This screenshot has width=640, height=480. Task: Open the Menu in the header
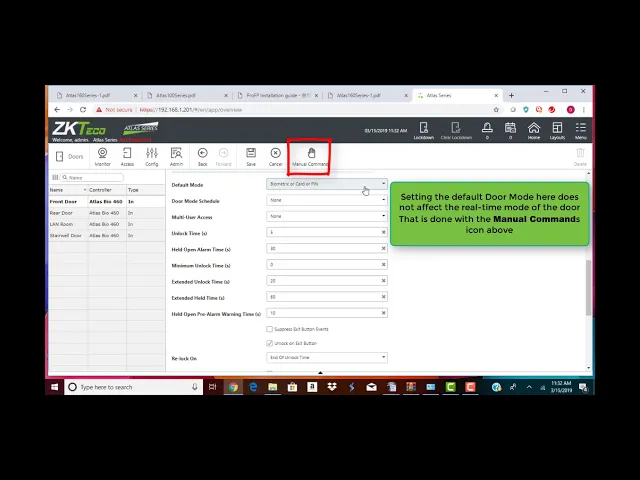click(580, 130)
